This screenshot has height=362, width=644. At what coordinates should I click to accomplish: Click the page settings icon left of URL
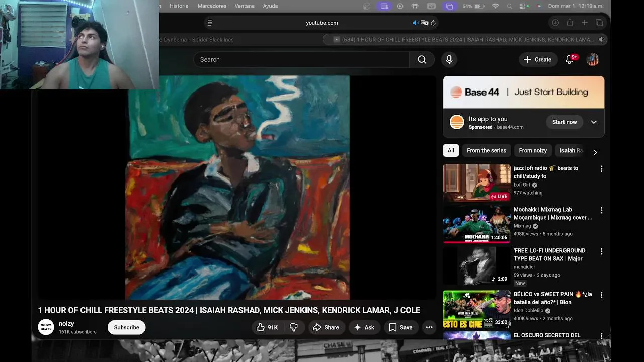(210, 23)
